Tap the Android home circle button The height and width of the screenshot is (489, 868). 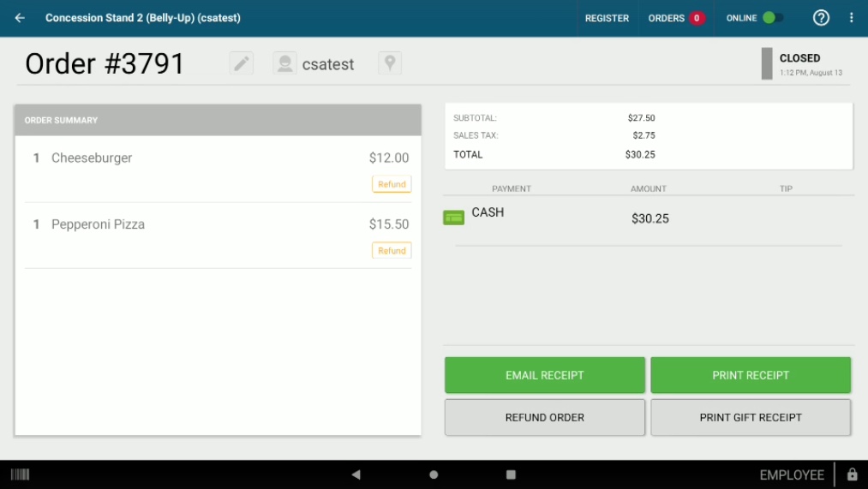pos(434,474)
